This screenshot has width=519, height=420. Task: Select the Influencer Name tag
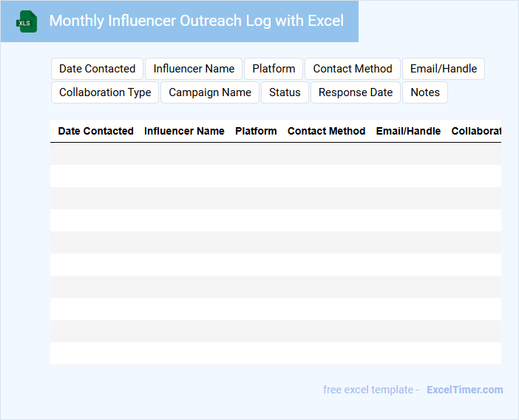(x=194, y=69)
